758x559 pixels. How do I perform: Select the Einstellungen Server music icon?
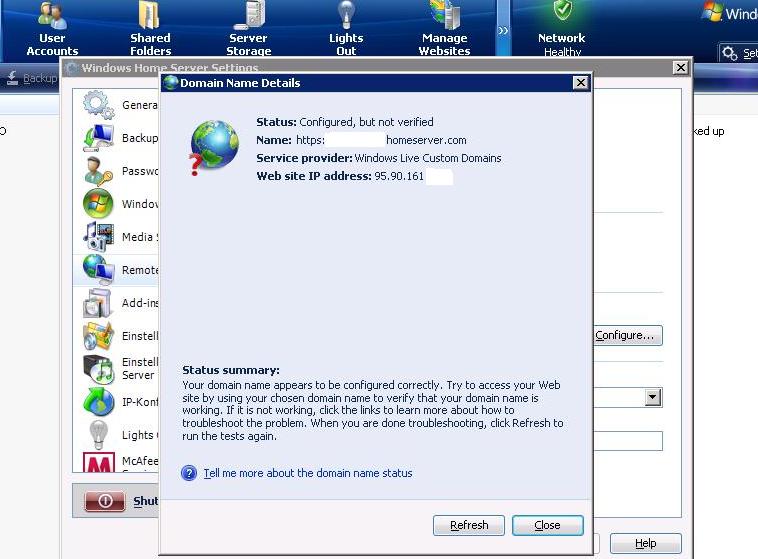click(98, 369)
